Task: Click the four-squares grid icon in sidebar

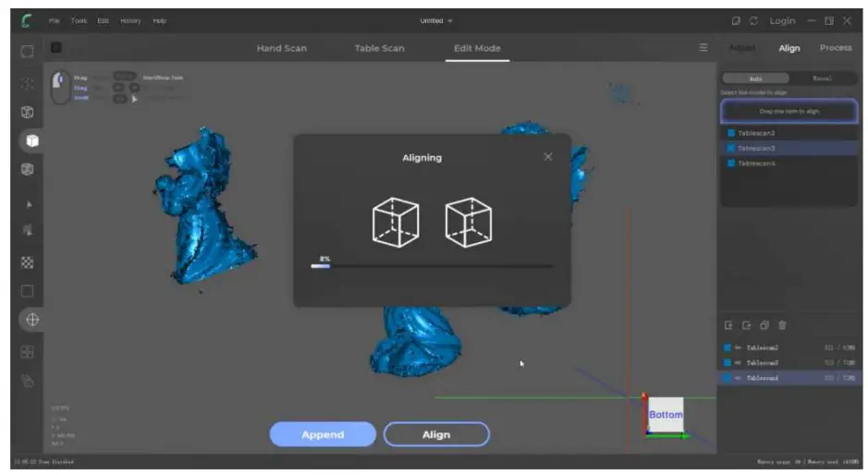Action: [x=27, y=352]
